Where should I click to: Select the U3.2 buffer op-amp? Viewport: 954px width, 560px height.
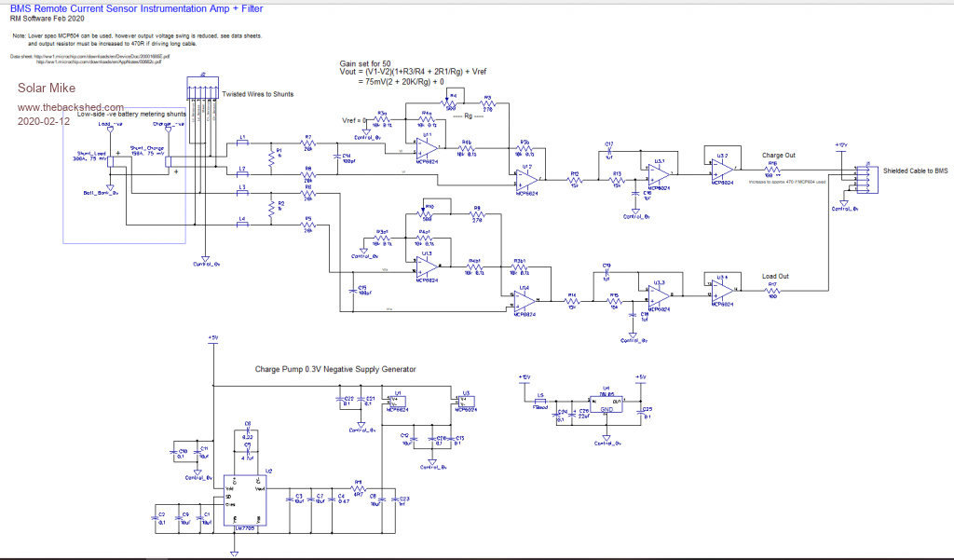pos(723,165)
